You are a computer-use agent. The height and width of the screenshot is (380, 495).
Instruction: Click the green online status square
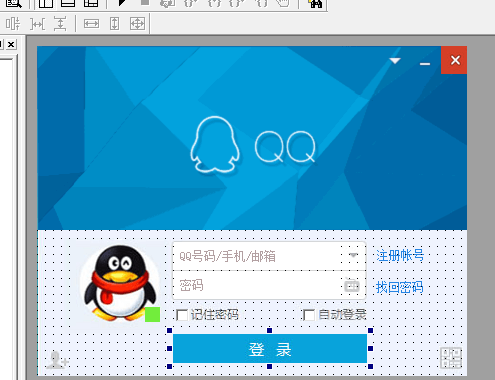152,314
